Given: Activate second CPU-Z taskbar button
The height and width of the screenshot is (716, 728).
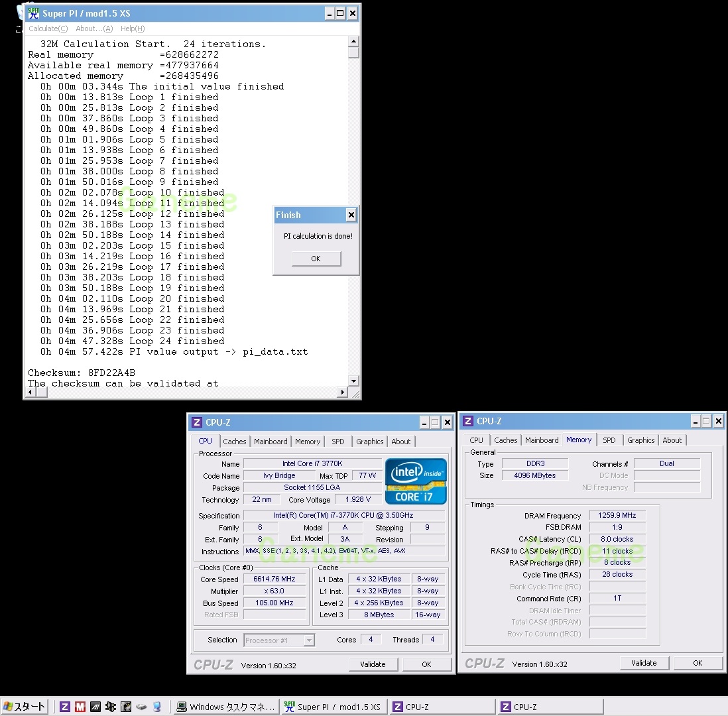Looking at the screenshot, I should (550, 707).
